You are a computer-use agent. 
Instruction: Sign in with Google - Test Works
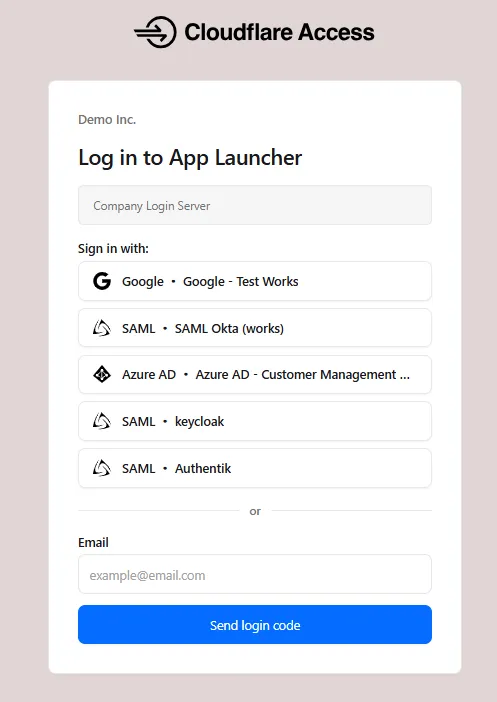255,281
